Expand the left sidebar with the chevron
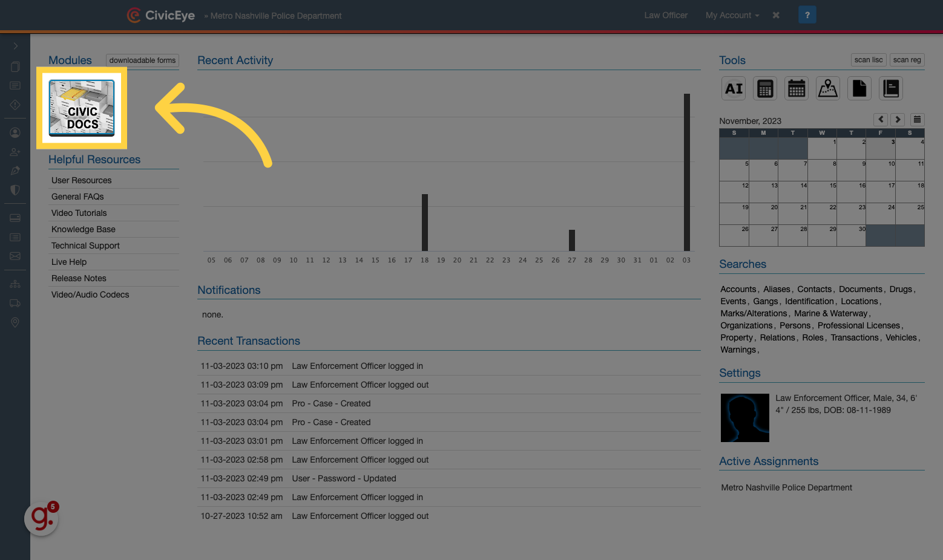Viewport: 943px width, 560px height. click(15, 46)
